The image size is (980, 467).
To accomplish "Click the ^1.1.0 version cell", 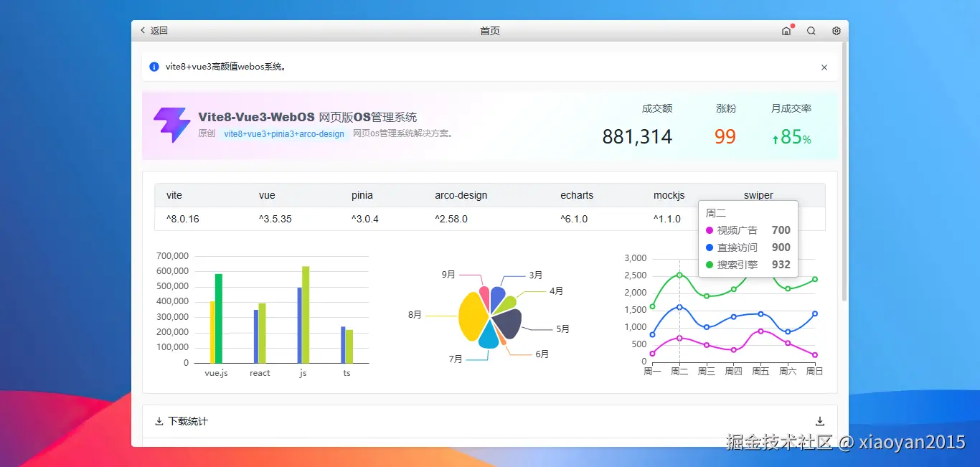I will click(x=667, y=219).
